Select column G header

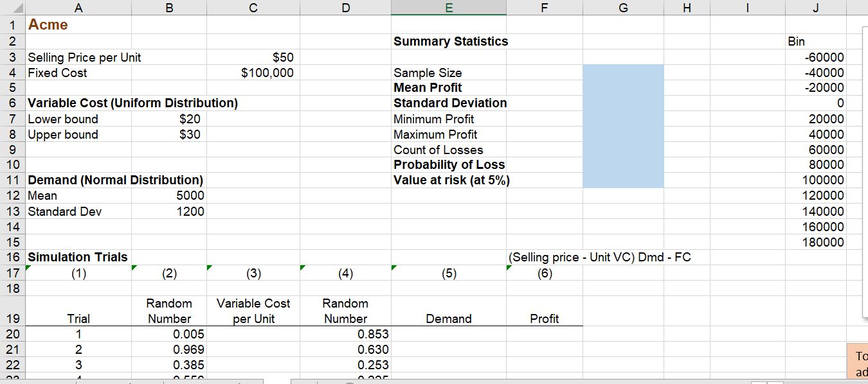click(x=623, y=8)
